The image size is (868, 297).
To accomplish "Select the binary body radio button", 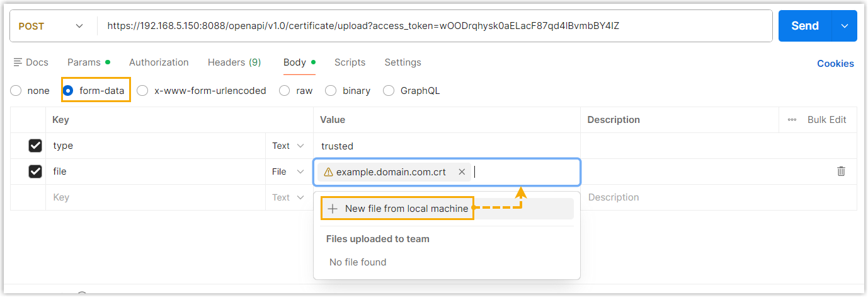I will (331, 91).
